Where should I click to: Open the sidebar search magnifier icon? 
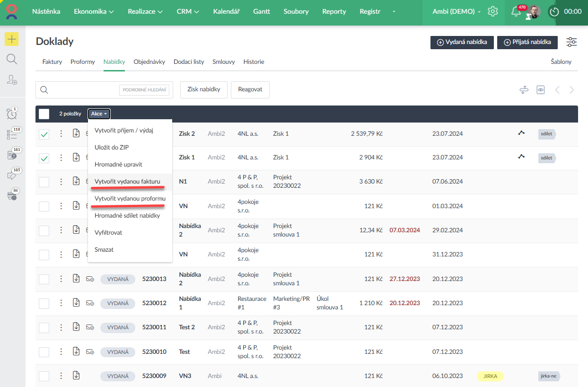12,59
